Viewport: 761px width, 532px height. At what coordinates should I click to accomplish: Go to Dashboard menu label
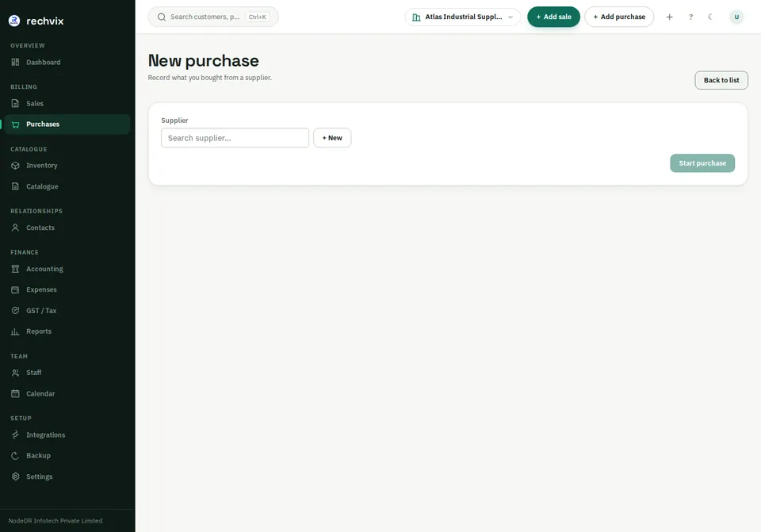tap(43, 62)
